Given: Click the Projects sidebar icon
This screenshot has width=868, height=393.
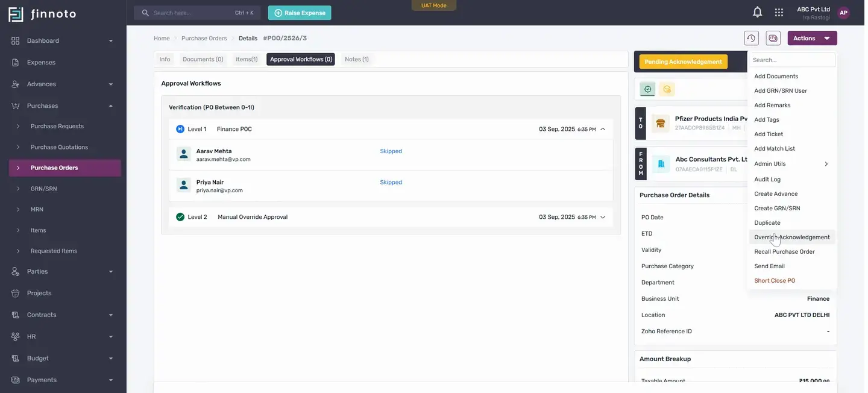Looking at the screenshot, I should (x=16, y=293).
